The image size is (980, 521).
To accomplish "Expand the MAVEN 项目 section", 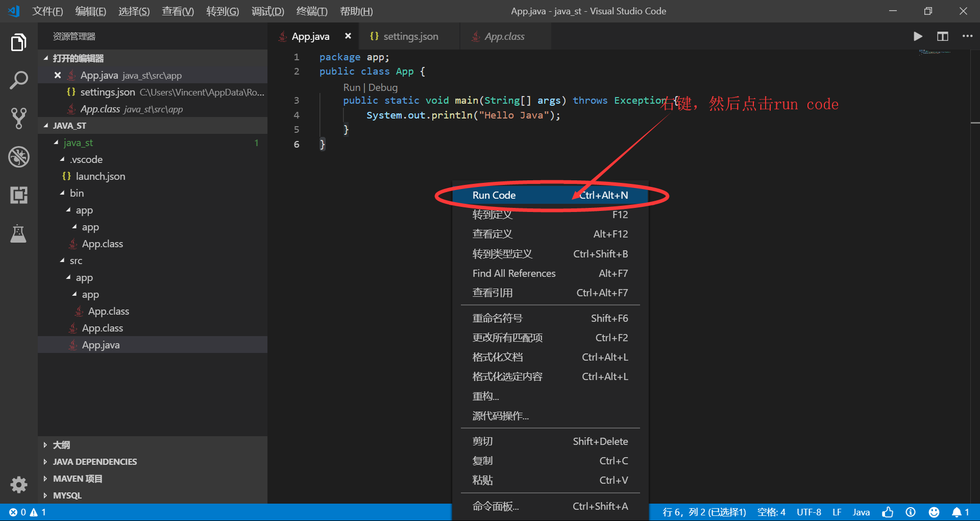I will (x=77, y=479).
